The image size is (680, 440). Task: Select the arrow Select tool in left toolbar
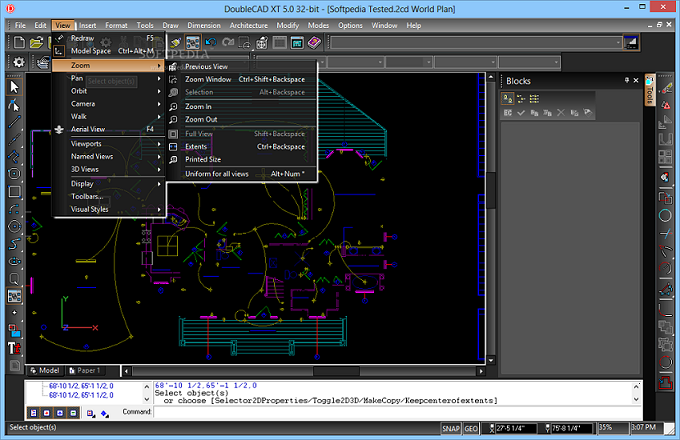pyautogui.click(x=14, y=87)
